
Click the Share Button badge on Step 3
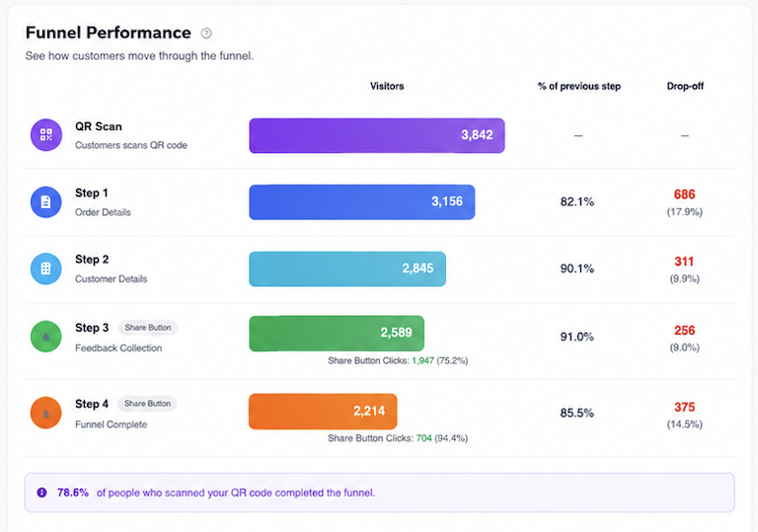[148, 328]
